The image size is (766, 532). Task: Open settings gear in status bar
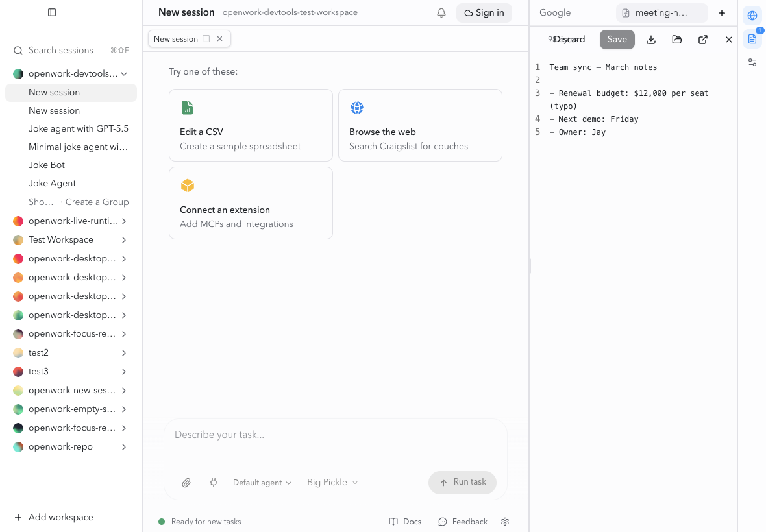(505, 522)
